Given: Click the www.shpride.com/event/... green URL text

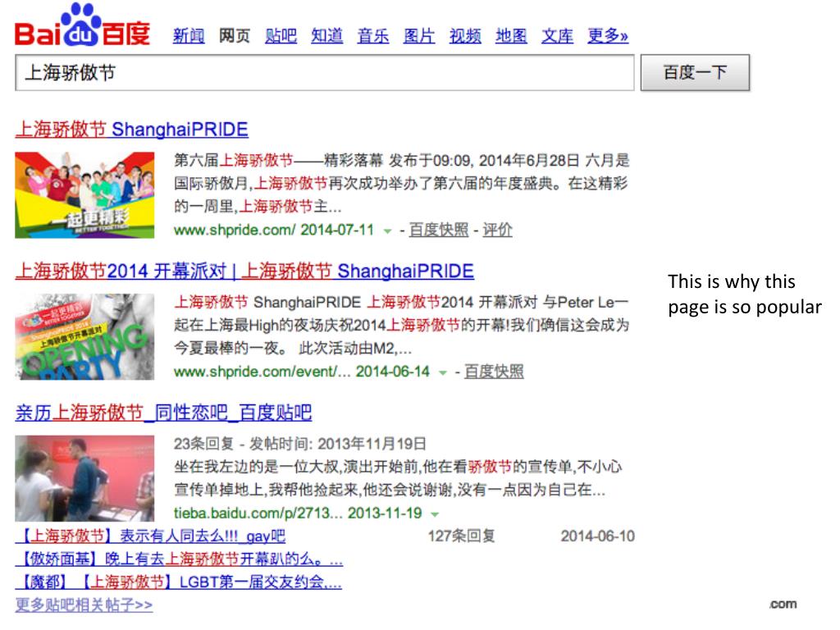Looking at the screenshot, I should pos(262,372).
